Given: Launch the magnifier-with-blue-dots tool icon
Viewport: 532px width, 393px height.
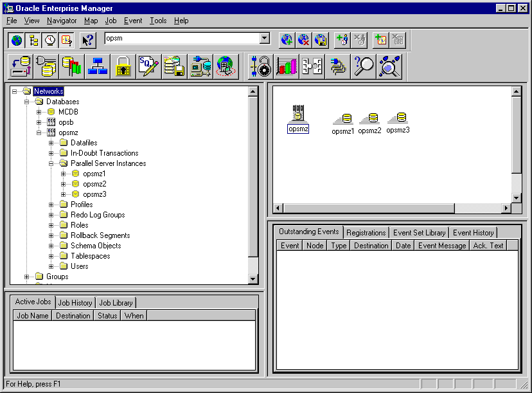Looking at the screenshot, I should click(x=389, y=66).
